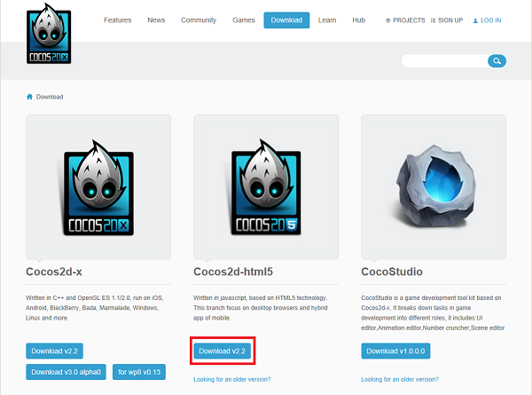Open the Community menu item

coord(199,20)
